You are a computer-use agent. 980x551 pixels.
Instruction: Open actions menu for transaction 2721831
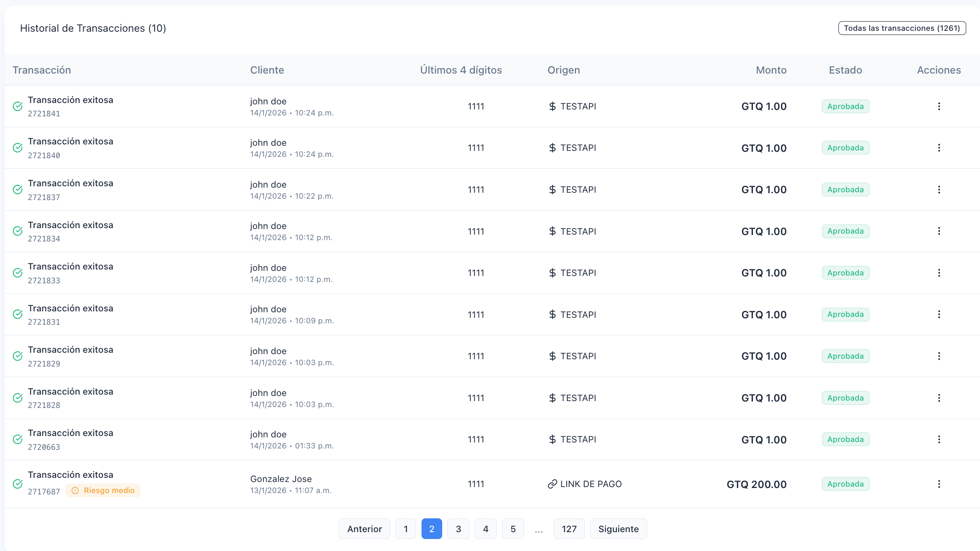[x=939, y=315]
